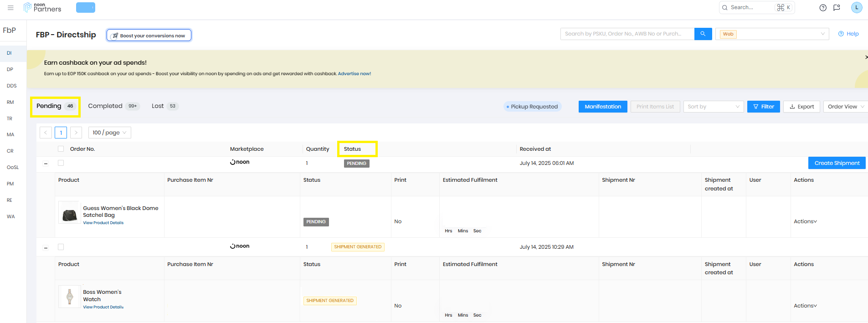The height and width of the screenshot is (323, 868).
Task: Open the WA sidebar item
Action: (x=11, y=217)
